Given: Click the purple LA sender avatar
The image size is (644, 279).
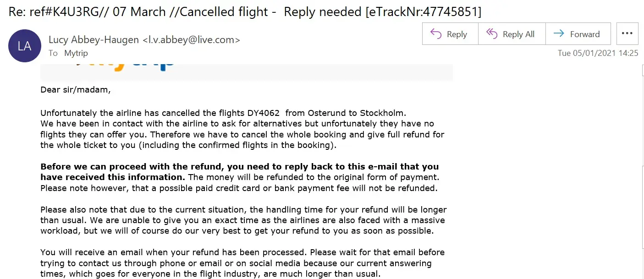Looking at the screenshot, I should (25, 46).
